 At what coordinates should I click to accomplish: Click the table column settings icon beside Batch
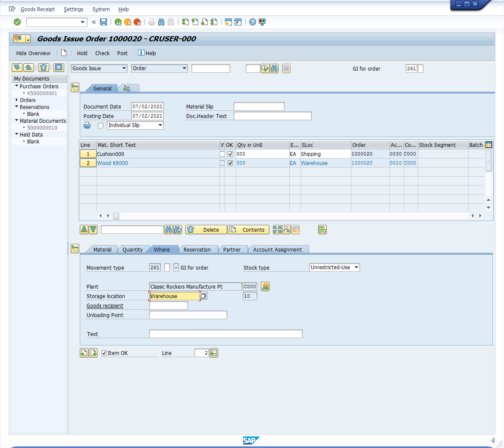pos(488,145)
